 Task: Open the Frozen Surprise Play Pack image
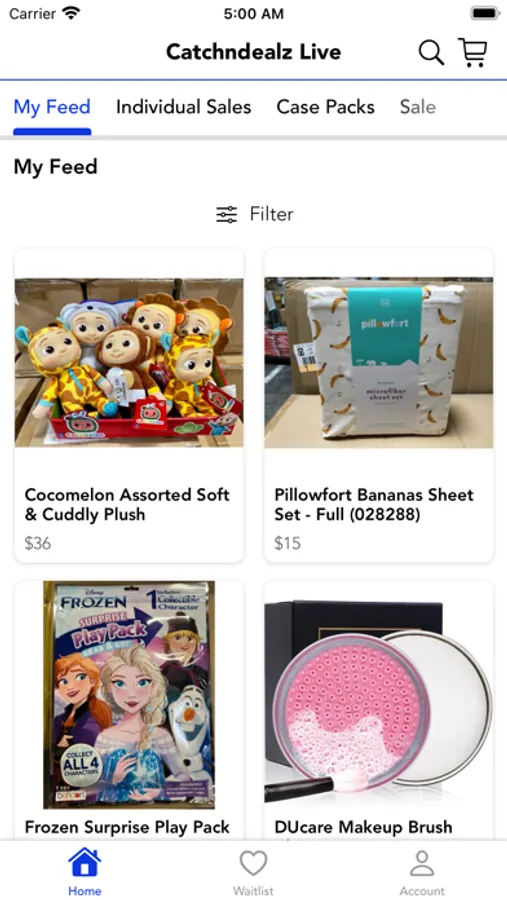click(129, 695)
